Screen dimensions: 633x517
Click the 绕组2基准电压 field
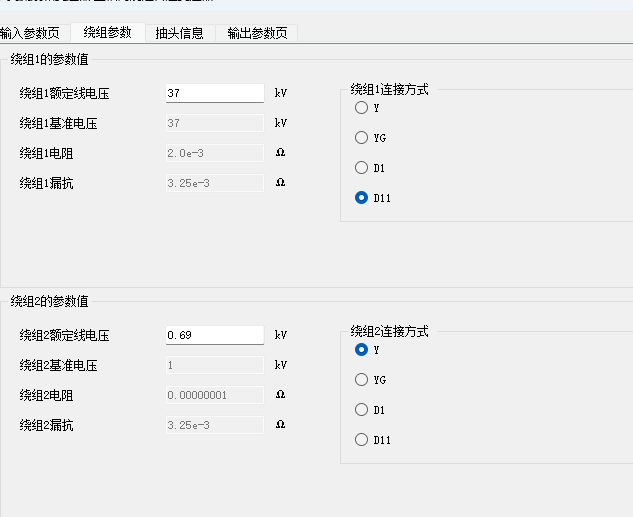click(214, 365)
